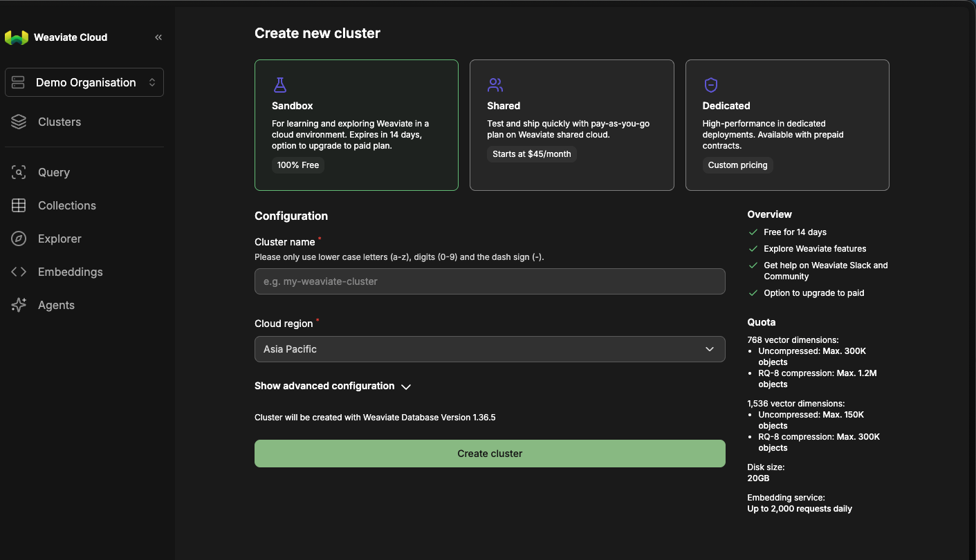Image resolution: width=976 pixels, height=560 pixels.
Task: Open the Demo Organisation switcher
Action: click(x=84, y=82)
